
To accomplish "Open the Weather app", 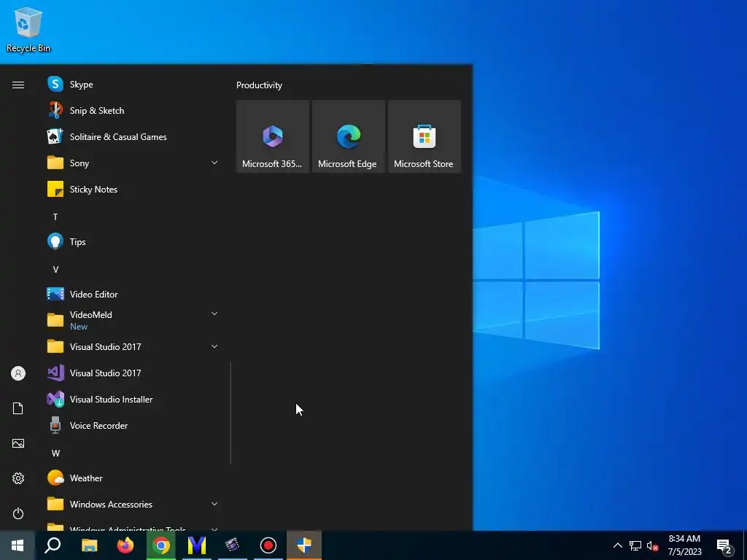I will coord(133,478).
